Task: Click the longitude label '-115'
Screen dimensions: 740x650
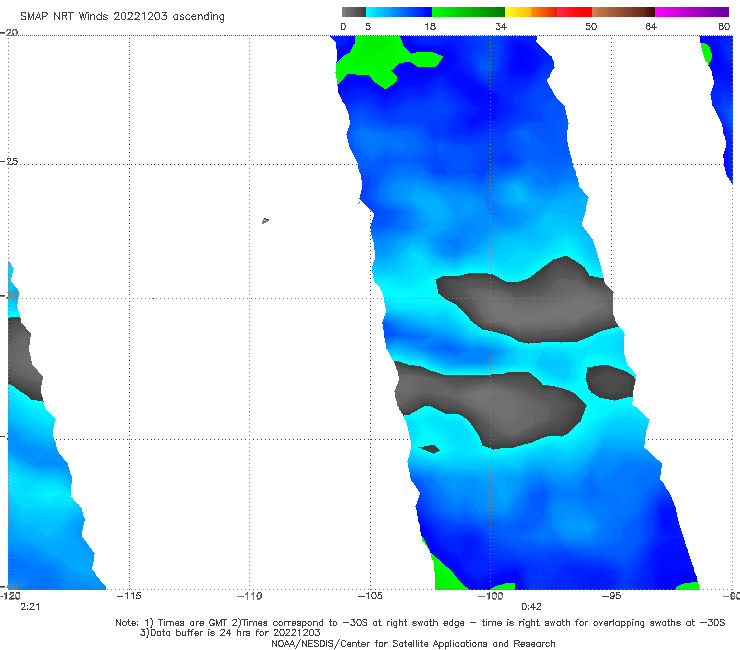Action: (129, 596)
